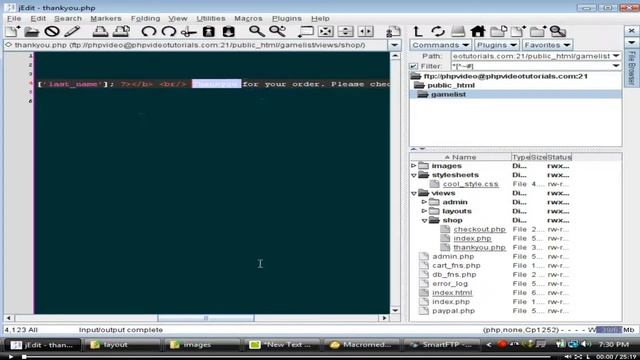Close the buffer with the circle-slash icon
640x360 pixels.
click(52, 31)
